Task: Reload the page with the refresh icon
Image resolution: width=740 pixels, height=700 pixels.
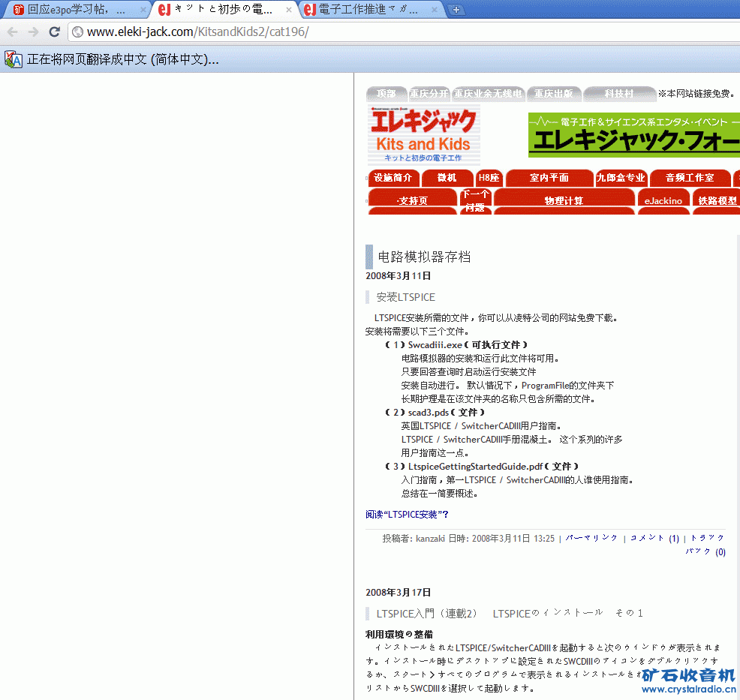Action: click(x=55, y=32)
